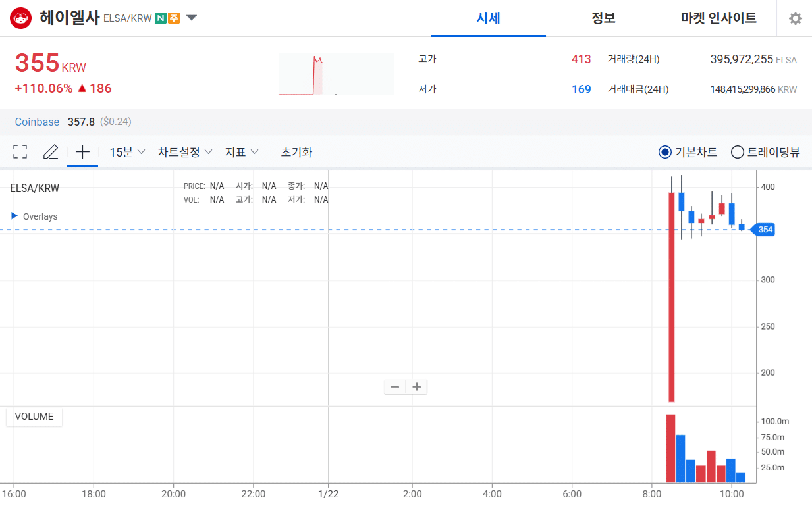This screenshot has width=812, height=506.
Task: Click the 거래량(24H) label
Action: click(633, 59)
